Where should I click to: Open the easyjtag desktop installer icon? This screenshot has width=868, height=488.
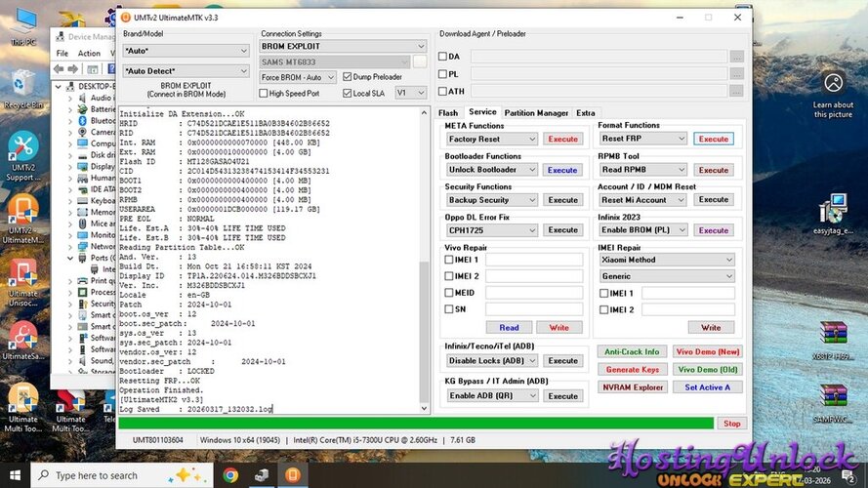(833, 213)
